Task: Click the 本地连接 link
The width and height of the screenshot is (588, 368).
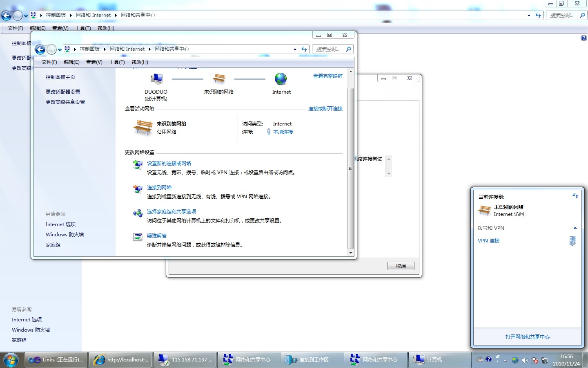Action: (283, 132)
